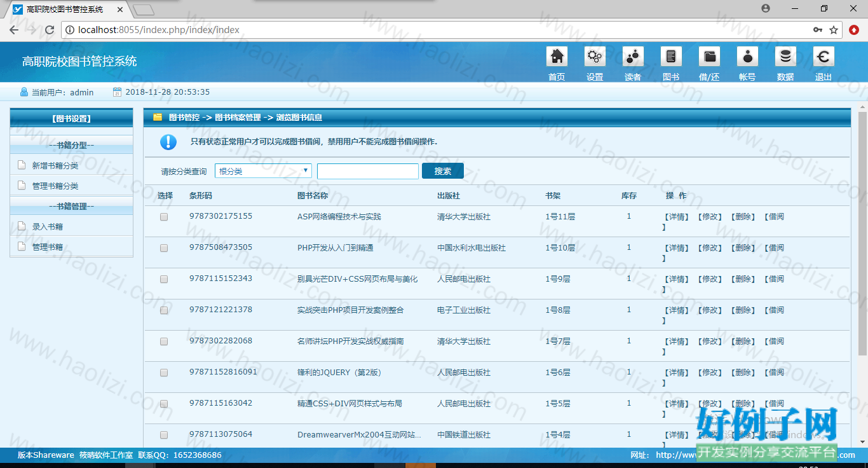This screenshot has width=868, height=468.
Task: Click publisher 电子工业出版社
Action: 464,310
